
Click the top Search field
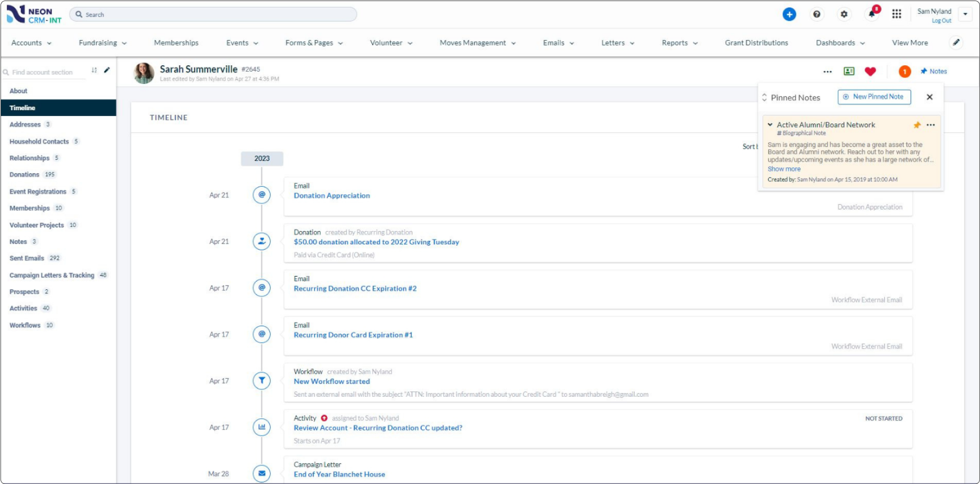tap(213, 14)
